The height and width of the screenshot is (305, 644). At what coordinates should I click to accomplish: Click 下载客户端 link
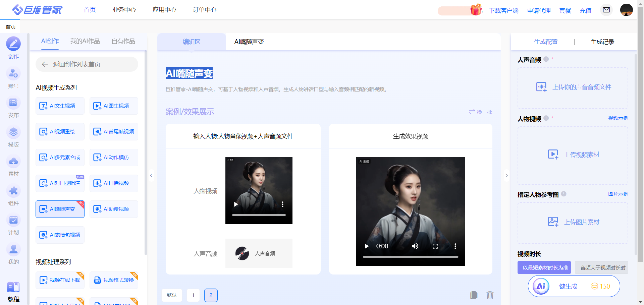pos(504,10)
